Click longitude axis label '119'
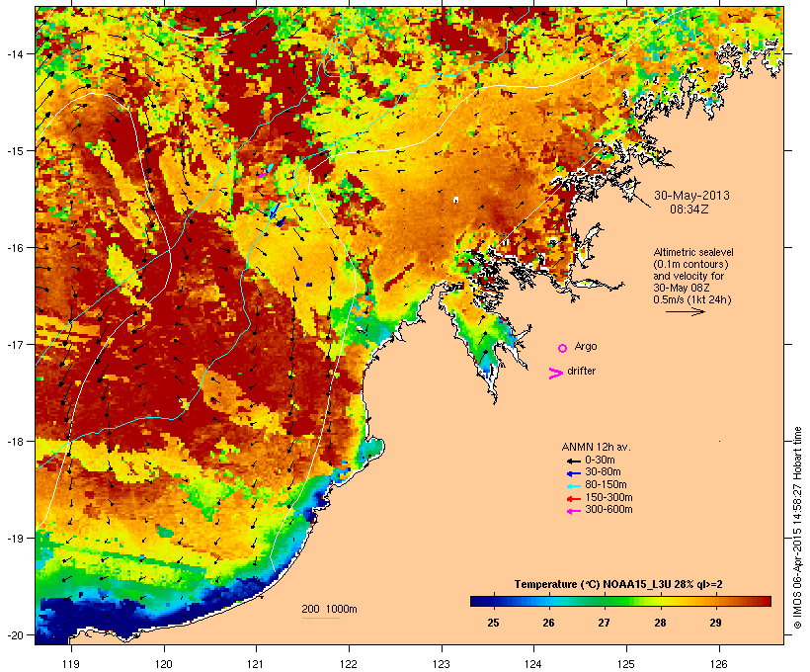The image size is (810, 672). tap(71, 664)
